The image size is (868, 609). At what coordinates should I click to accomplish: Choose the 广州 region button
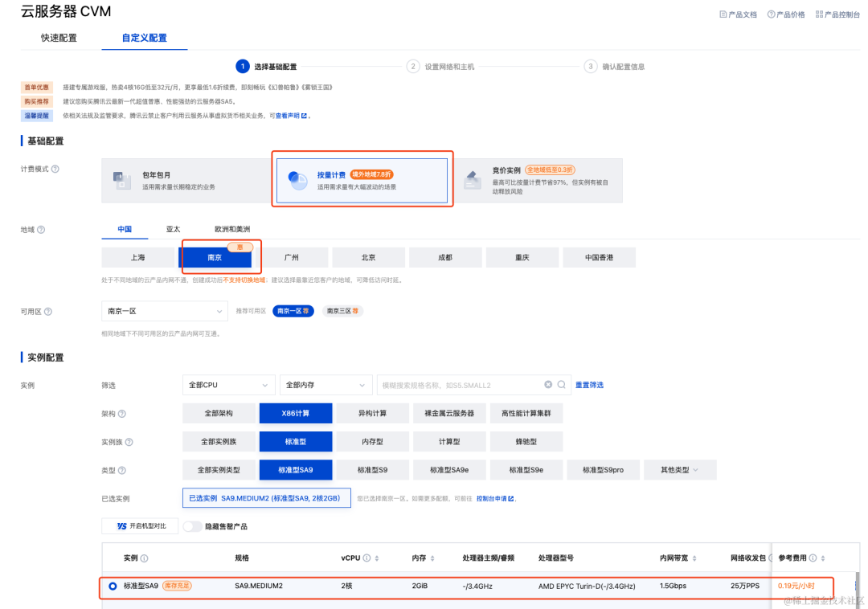[292, 257]
